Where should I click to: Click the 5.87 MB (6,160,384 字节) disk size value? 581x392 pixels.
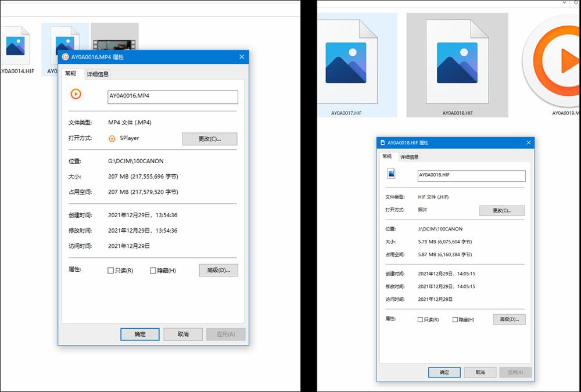point(445,254)
